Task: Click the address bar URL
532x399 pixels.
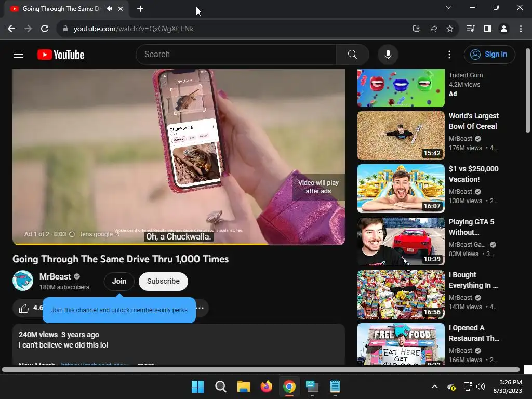Action: coord(134,29)
